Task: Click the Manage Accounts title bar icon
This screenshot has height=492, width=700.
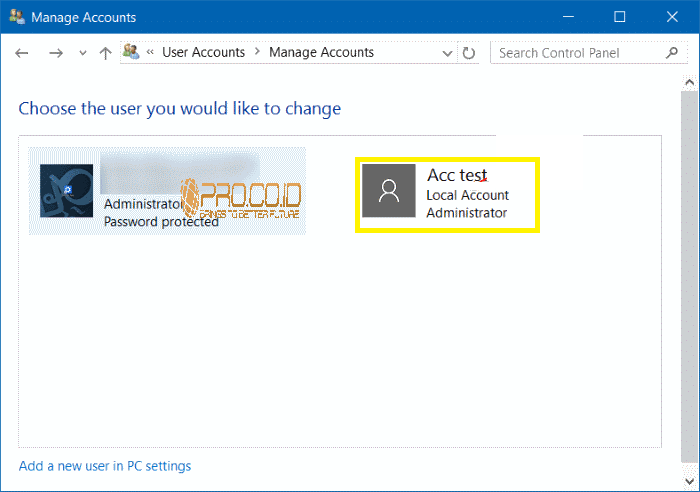Action: (x=17, y=17)
